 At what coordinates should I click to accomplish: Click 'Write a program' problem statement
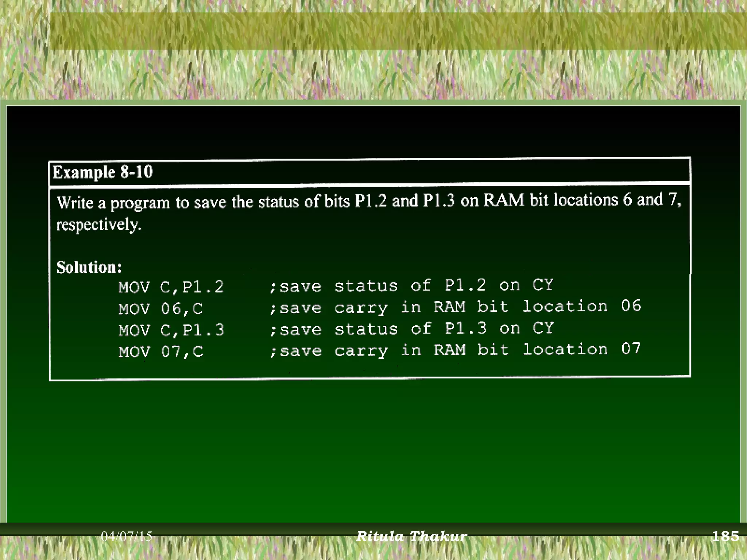pyautogui.click(x=113, y=202)
